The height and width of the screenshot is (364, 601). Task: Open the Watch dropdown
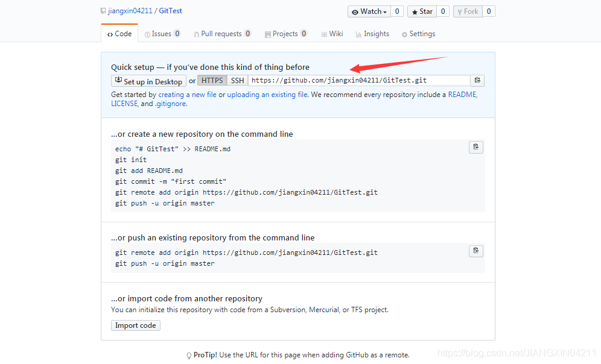click(369, 11)
